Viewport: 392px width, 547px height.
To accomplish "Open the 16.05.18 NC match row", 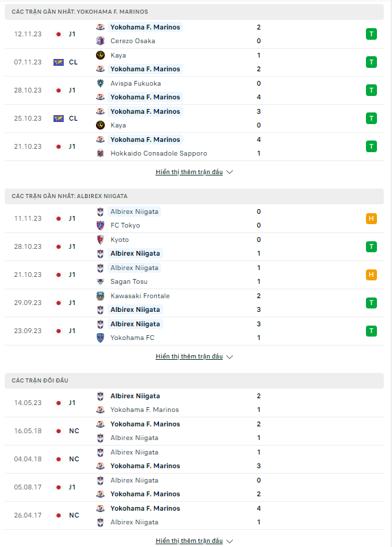I will pos(194,431).
